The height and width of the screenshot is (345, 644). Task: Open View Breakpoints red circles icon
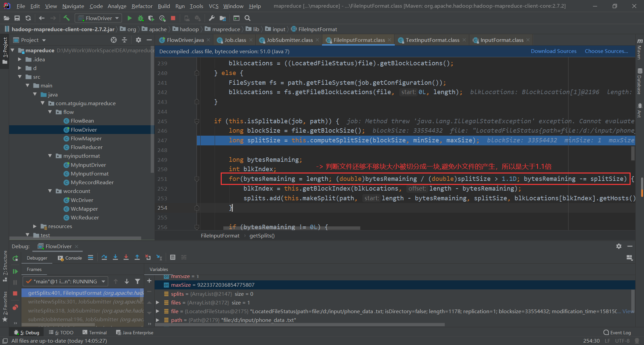click(x=15, y=307)
